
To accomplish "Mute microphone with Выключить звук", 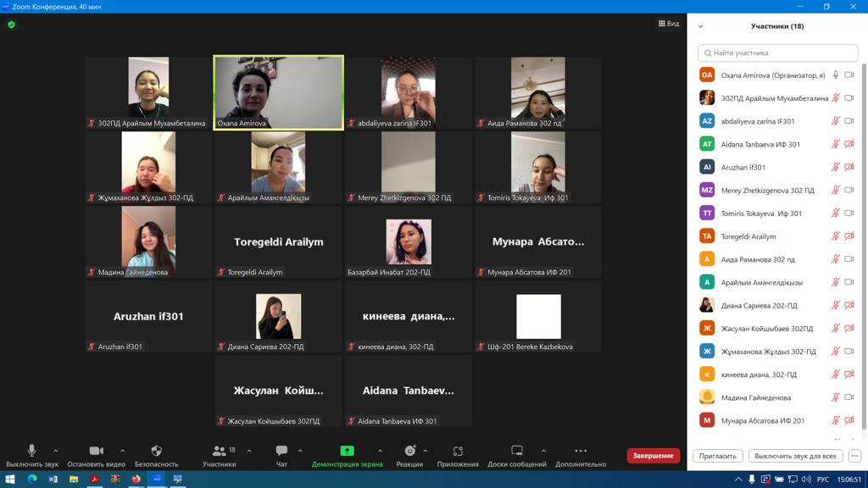I will coord(31,452).
